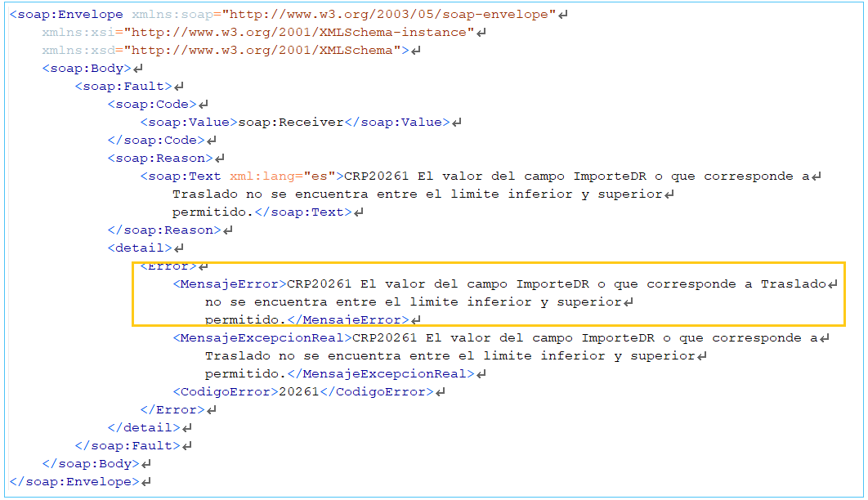Click the xml:lang="es" attribute

pos(283,176)
